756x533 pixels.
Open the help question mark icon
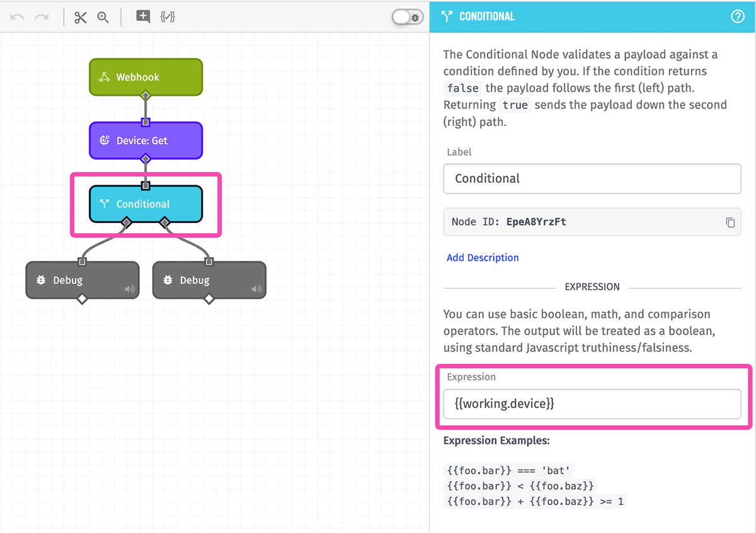point(738,16)
